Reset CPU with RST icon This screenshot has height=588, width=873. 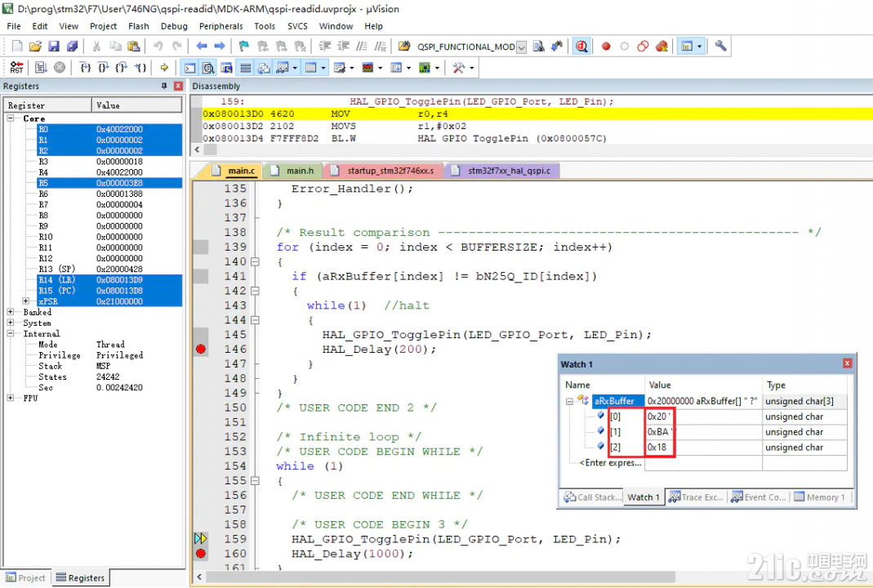coord(16,67)
